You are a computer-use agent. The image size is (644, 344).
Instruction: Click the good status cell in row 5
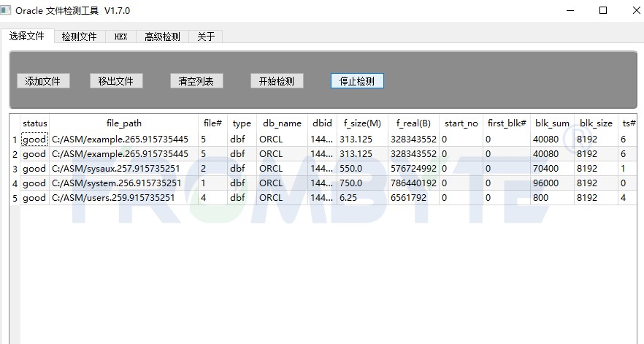pos(34,198)
